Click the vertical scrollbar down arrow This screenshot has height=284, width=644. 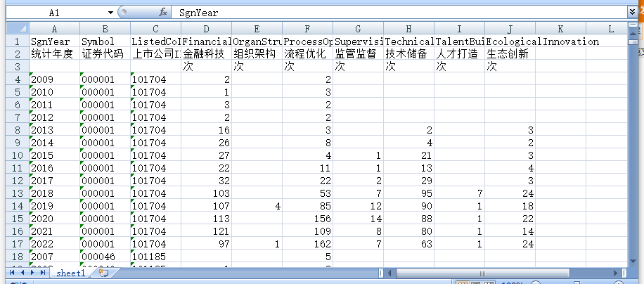(x=633, y=262)
